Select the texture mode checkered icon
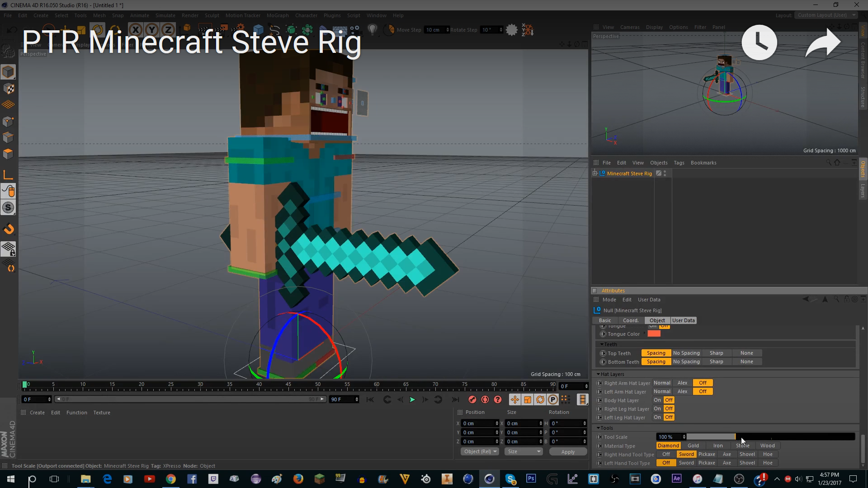Screen dimensions: 868x488 8,89
